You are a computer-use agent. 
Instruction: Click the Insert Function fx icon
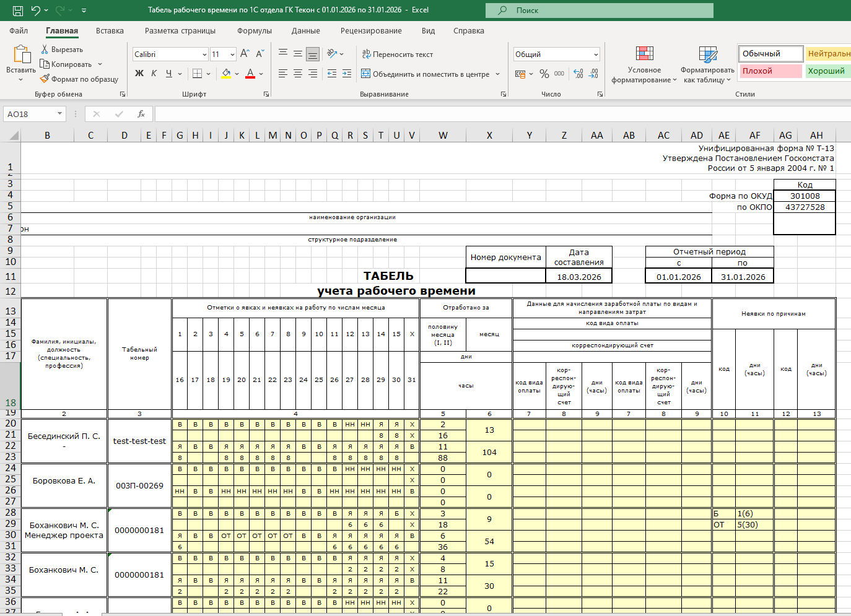[141, 114]
